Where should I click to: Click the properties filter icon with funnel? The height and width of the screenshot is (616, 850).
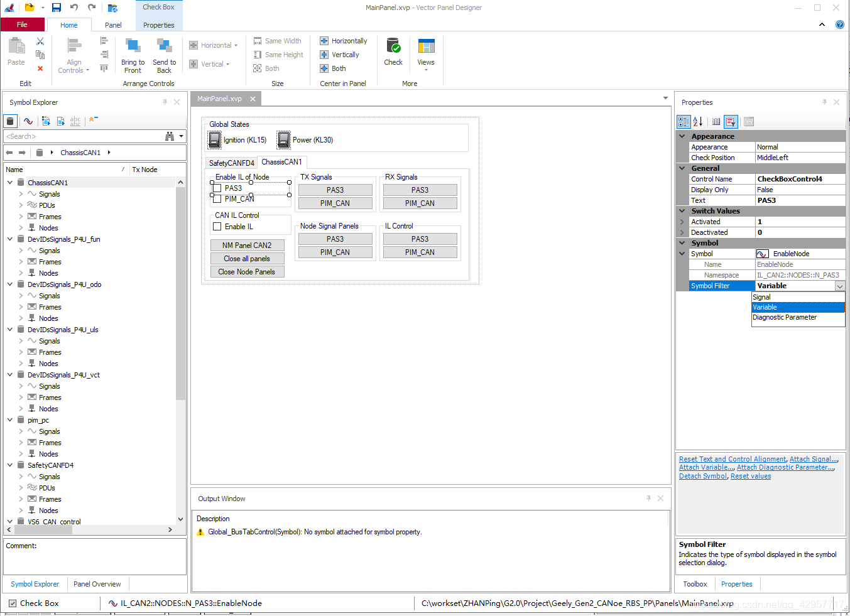(x=731, y=122)
